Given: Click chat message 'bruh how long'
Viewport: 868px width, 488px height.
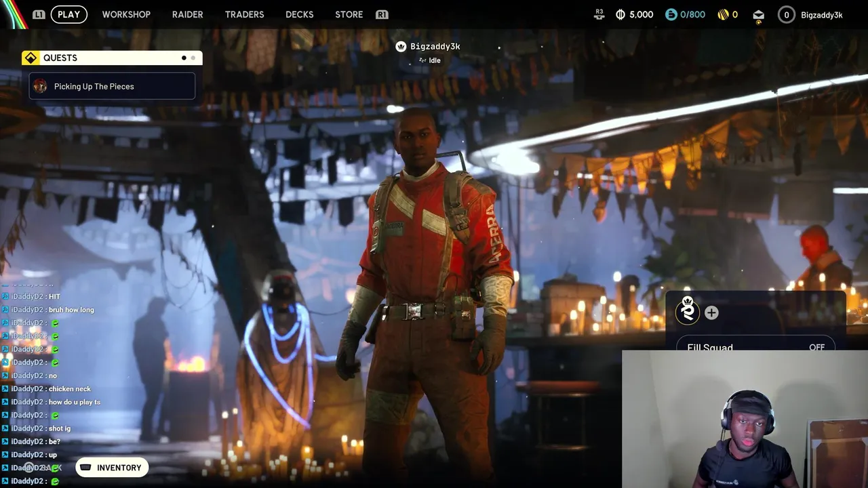Looking at the screenshot, I should click(71, 310).
